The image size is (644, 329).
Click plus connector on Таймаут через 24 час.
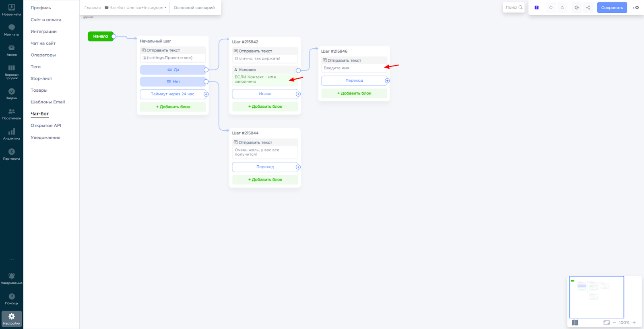tap(206, 94)
